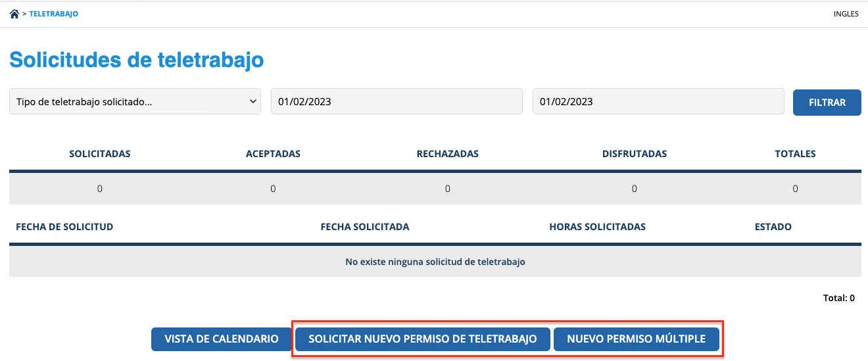
Task: Click the 'No existe ninguna solicitud' empty row
Action: (x=435, y=262)
